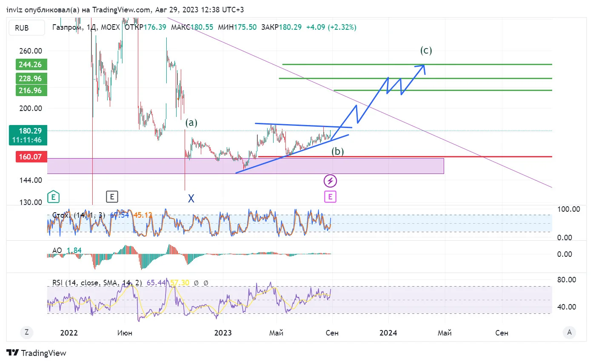Toggle the A auto-scale button

point(569,332)
